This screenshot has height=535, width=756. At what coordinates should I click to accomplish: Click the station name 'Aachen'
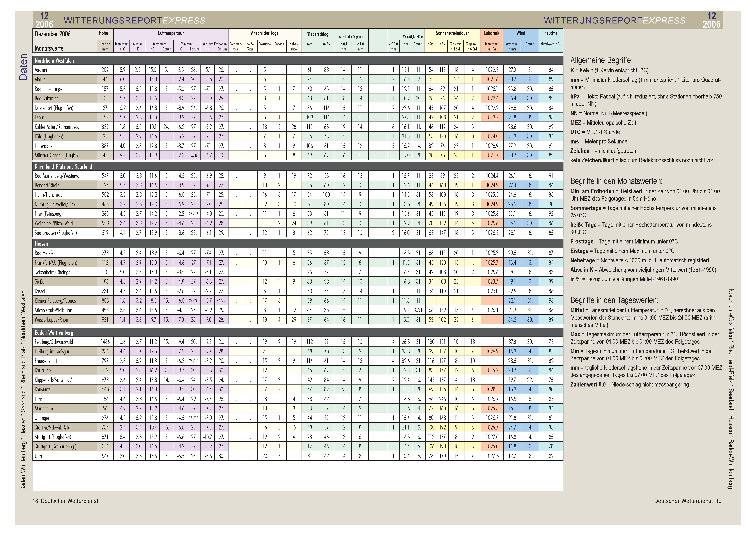41,70
